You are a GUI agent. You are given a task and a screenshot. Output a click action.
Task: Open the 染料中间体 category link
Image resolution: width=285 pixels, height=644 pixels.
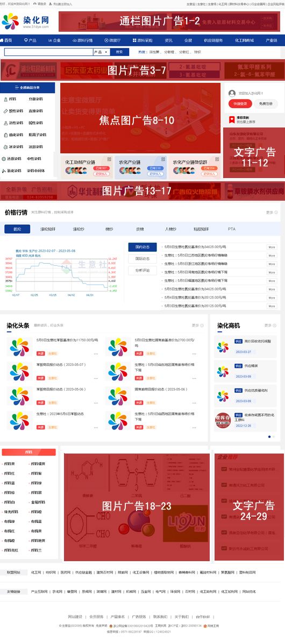click(35, 171)
